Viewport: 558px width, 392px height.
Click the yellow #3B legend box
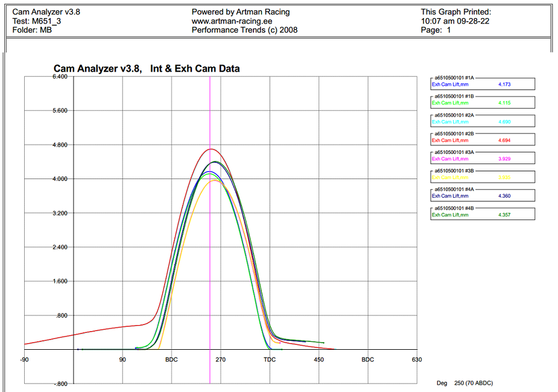[x=483, y=175]
